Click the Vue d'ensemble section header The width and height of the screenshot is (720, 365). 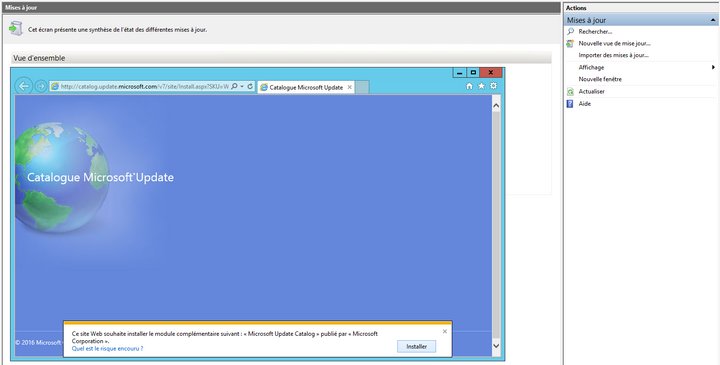coord(281,58)
